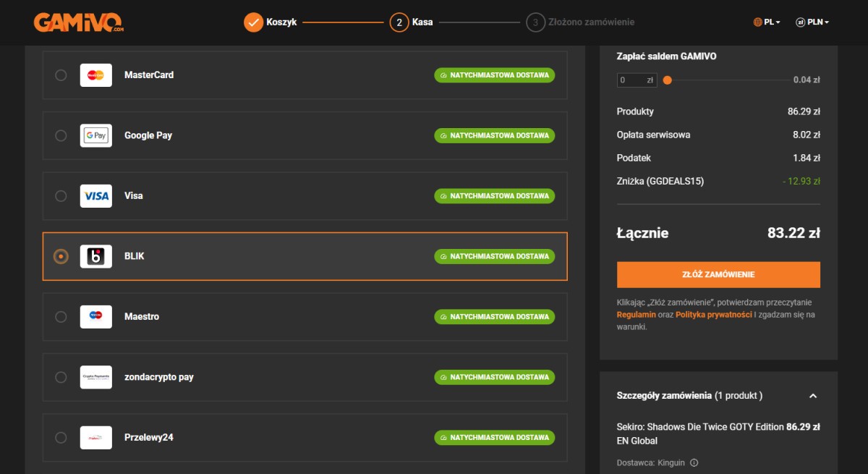Click the Dostawca: Kinguin text
868x474 pixels.
pyautogui.click(x=651, y=463)
